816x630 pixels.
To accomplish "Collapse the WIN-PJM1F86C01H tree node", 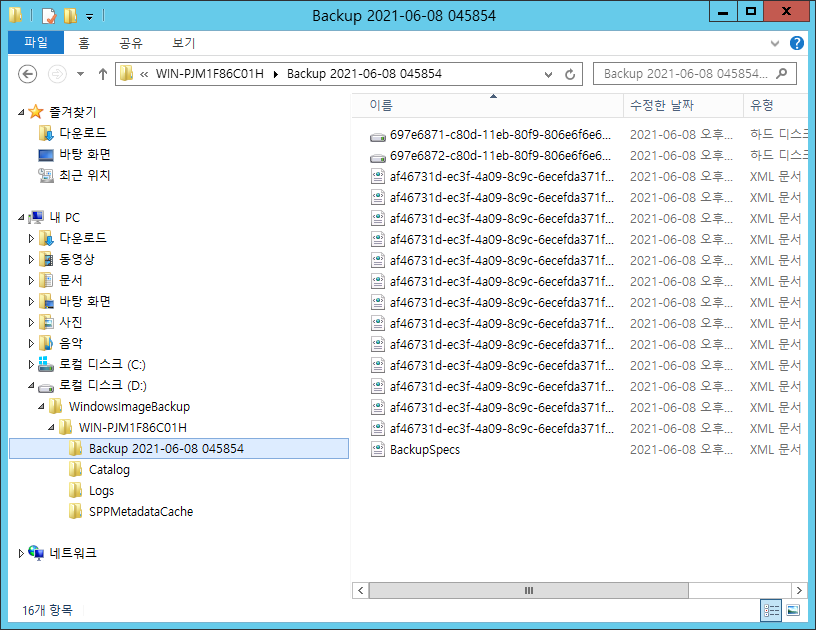I will coord(51,428).
